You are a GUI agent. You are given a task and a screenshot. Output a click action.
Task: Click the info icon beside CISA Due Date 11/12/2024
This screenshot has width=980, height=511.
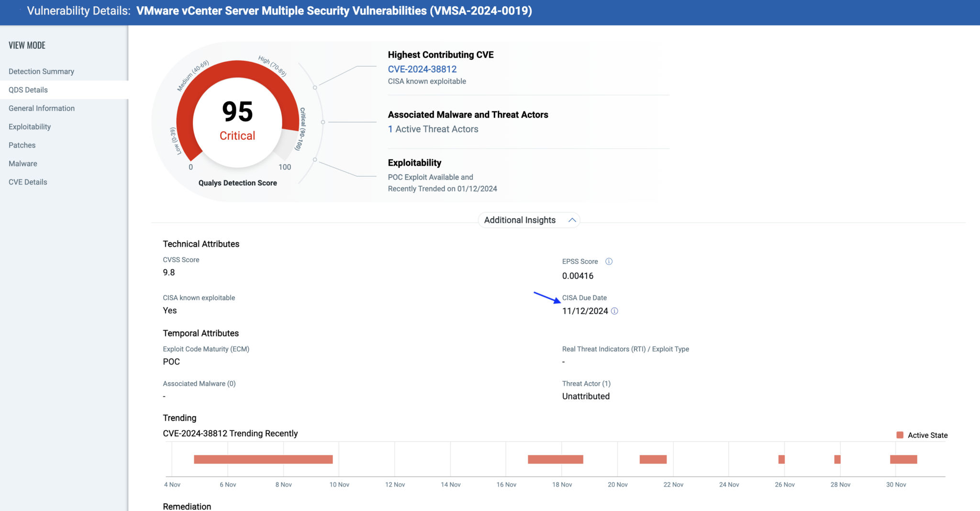[615, 311]
